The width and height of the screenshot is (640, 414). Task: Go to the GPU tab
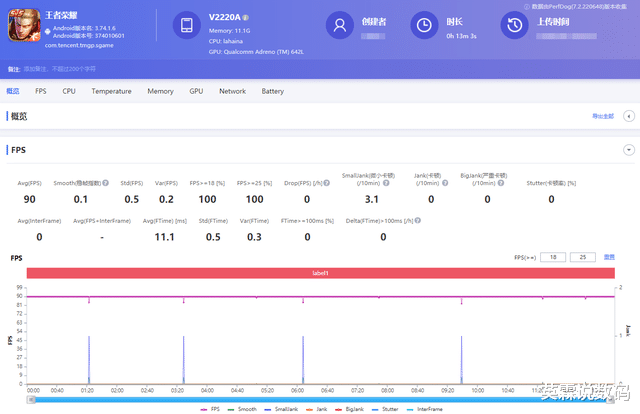pos(196,91)
